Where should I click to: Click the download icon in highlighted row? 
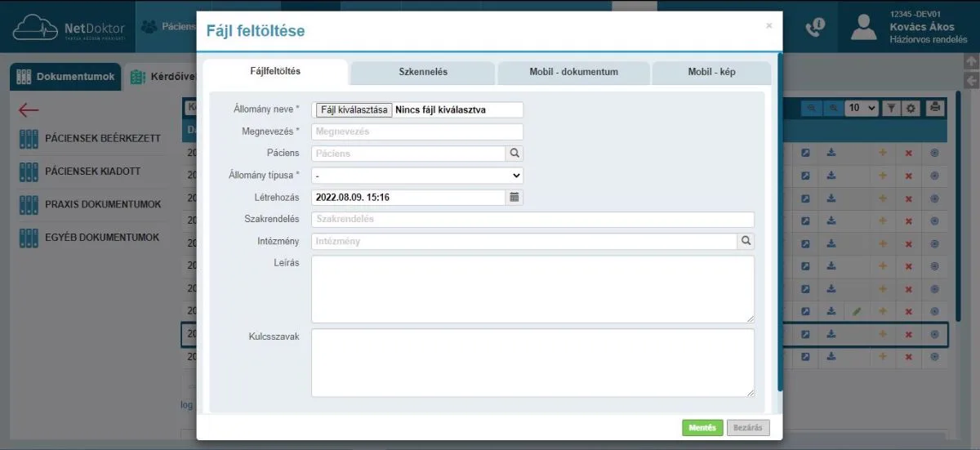(x=831, y=334)
